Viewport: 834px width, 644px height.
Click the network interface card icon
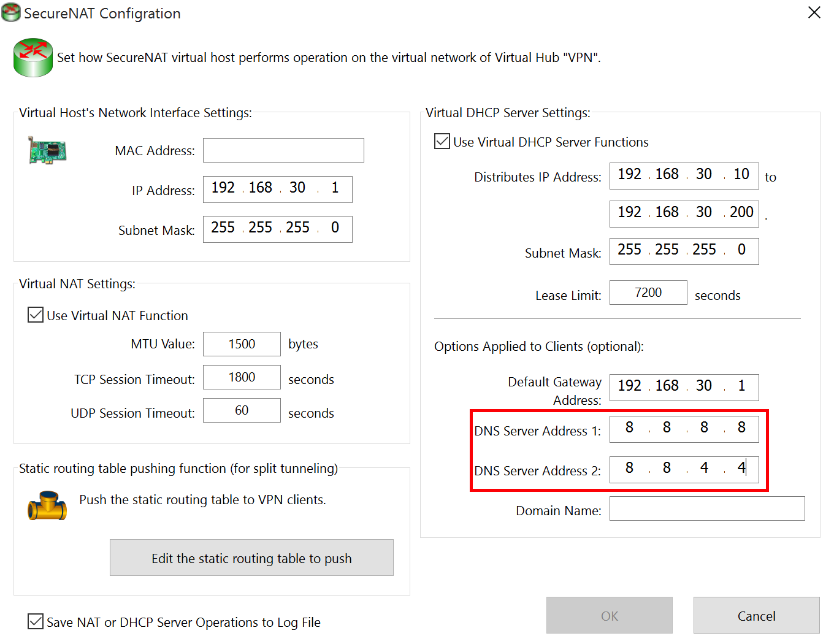(47, 150)
